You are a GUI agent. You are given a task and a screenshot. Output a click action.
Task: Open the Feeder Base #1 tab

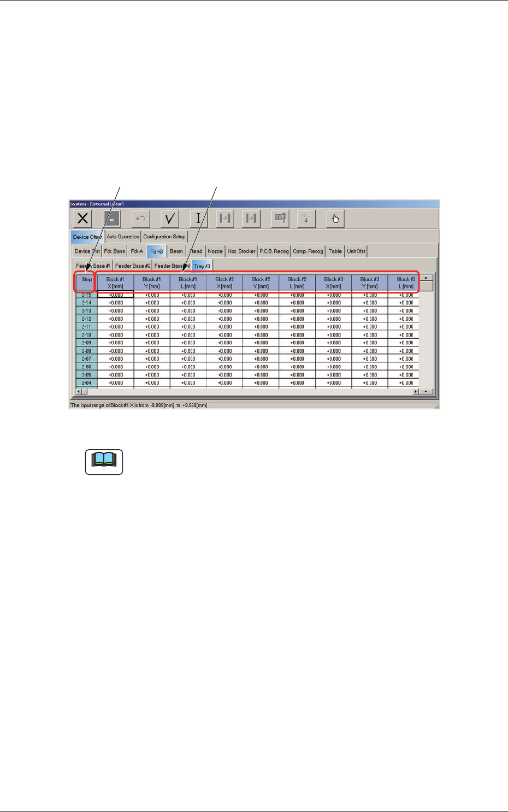[93, 266]
